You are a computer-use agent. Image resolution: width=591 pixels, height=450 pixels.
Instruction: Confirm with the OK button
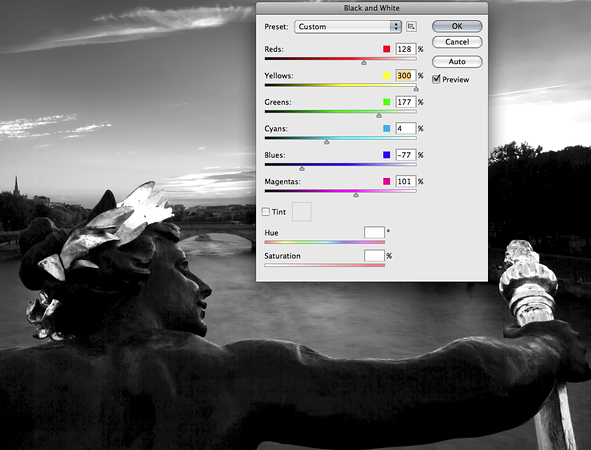(457, 26)
